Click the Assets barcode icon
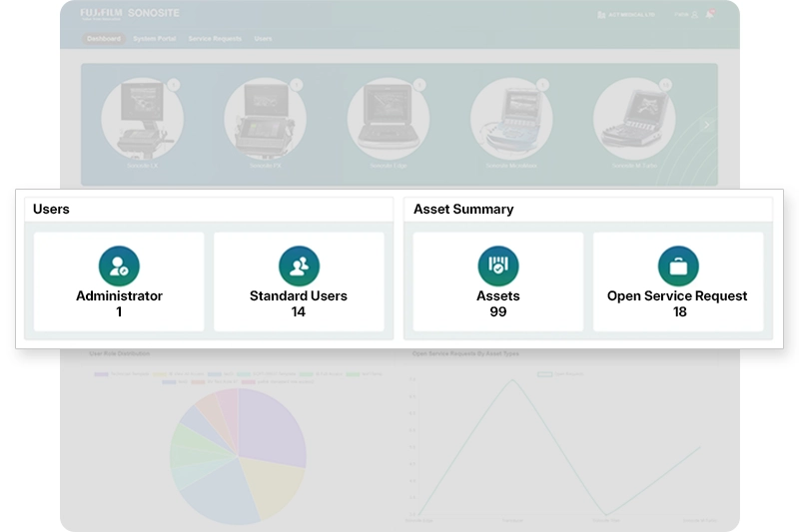 tap(498, 266)
